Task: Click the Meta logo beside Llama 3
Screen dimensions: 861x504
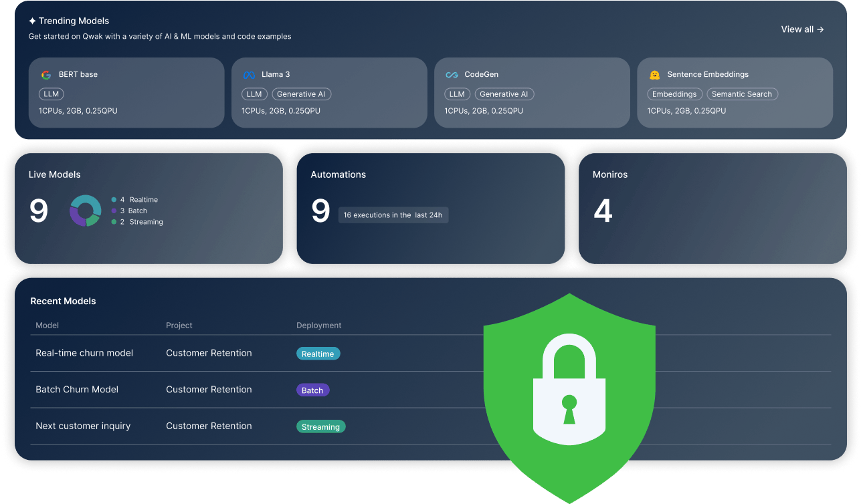Action: pyautogui.click(x=249, y=75)
